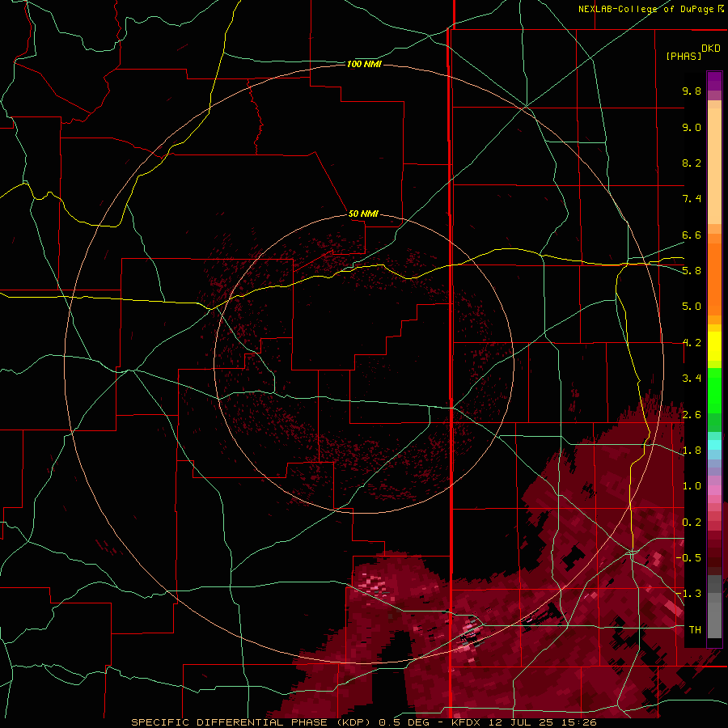Select the 1.8 scale value

692,451
